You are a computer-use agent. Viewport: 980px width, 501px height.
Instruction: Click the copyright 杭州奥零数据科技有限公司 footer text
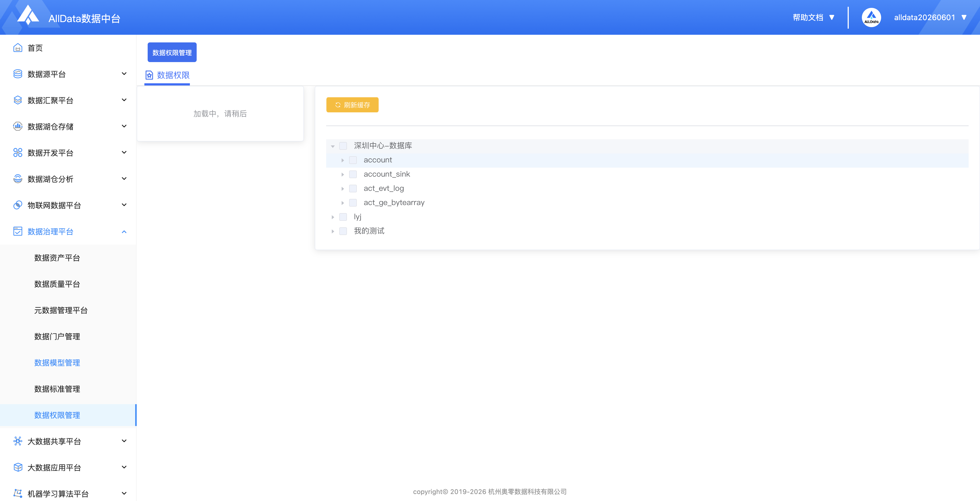point(490,492)
